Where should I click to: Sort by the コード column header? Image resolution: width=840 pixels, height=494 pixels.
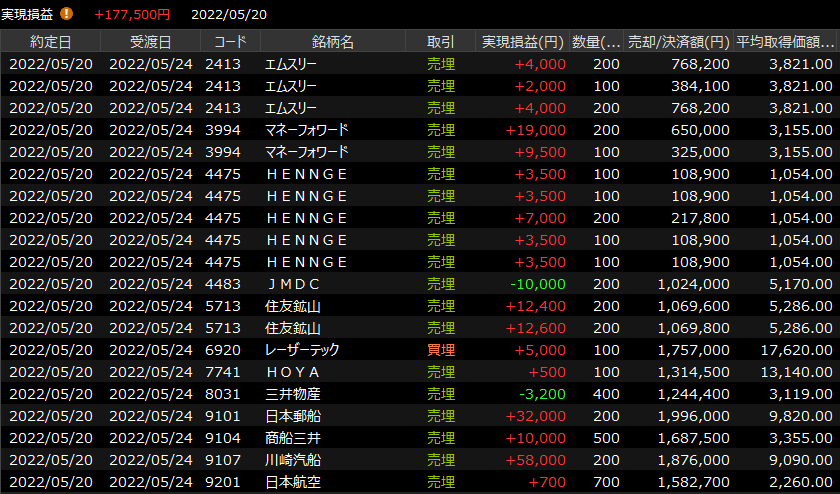(x=230, y=41)
